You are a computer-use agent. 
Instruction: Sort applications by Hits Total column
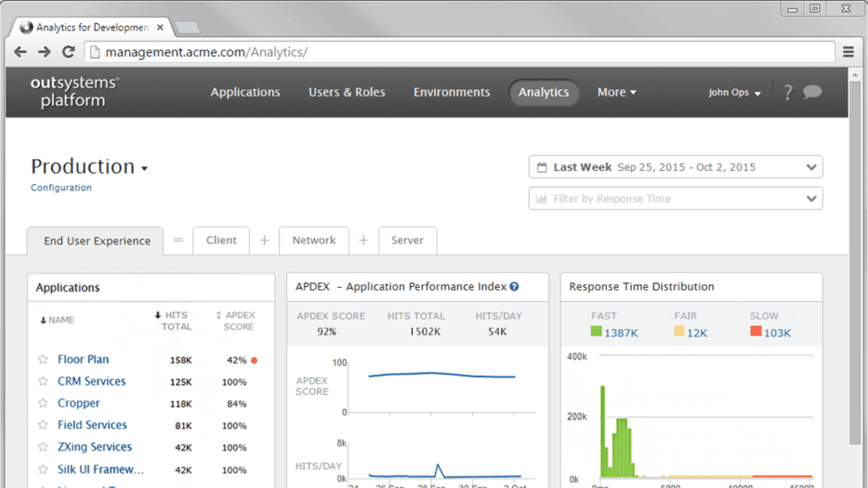point(174,320)
